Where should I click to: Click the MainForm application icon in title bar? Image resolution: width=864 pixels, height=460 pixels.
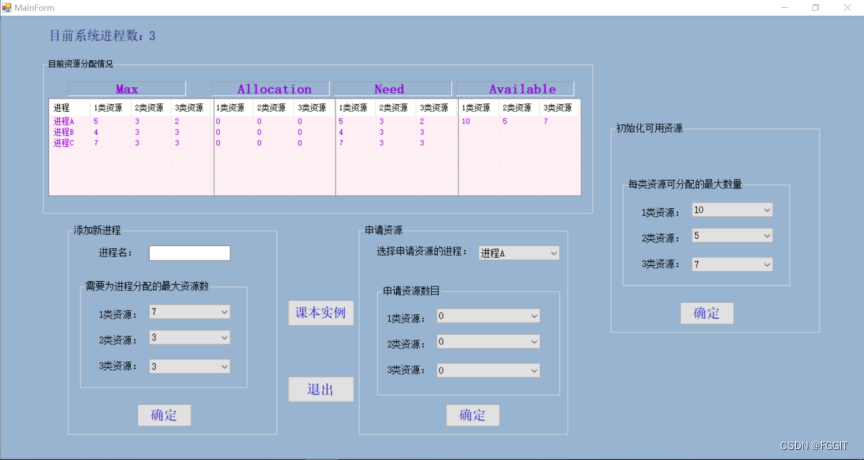click(6, 7)
